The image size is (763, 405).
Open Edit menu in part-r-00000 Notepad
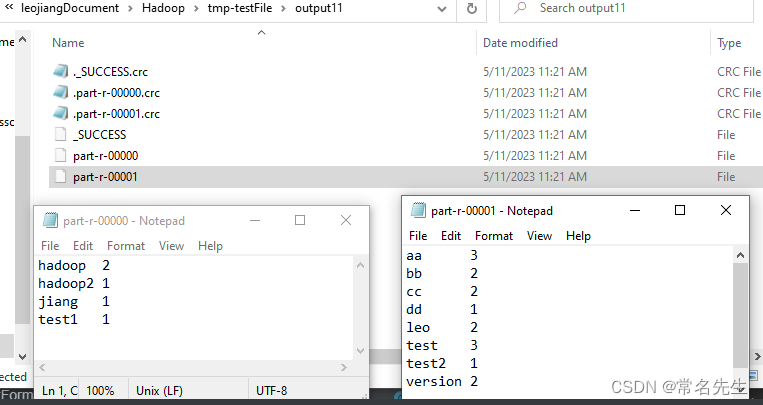(83, 246)
